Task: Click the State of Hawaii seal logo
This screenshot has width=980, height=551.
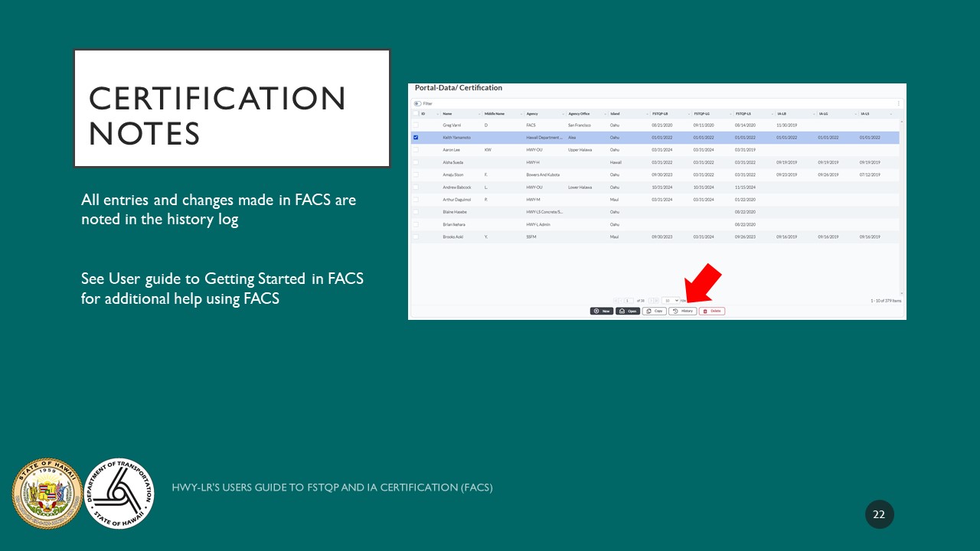Action: 47,494
